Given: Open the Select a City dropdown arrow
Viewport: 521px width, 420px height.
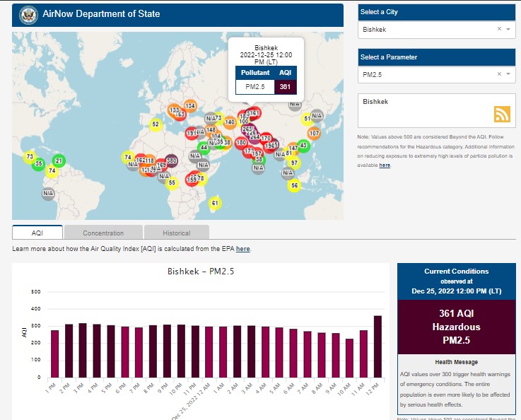Looking at the screenshot, I should [508, 30].
